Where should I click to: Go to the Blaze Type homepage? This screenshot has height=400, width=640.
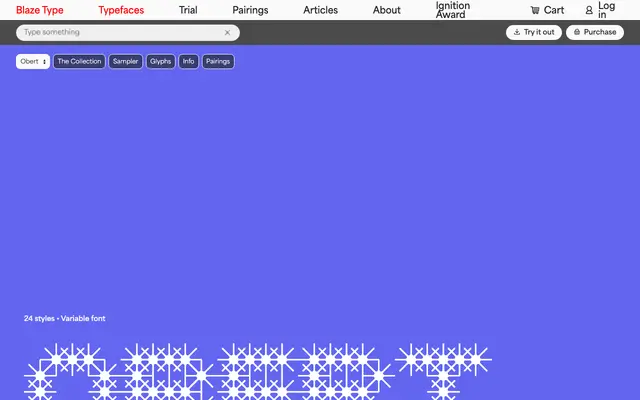40,10
